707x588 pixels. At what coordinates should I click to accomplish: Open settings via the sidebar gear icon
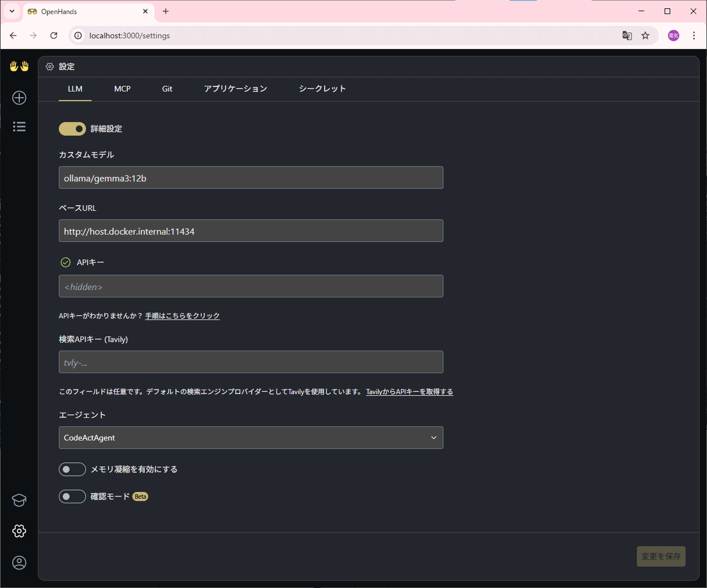click(x=19, y=531)
